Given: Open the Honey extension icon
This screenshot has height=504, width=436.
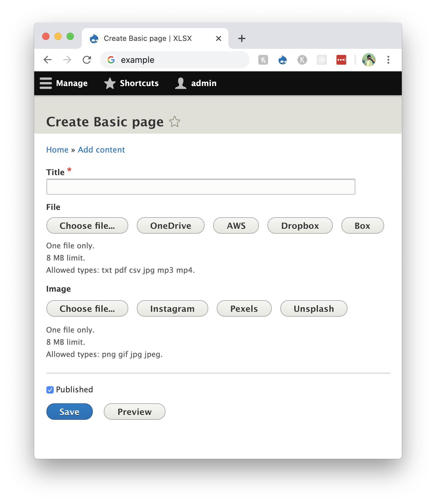Looking at the screenshot, I should pyautogui.click(x=263, y=60).
